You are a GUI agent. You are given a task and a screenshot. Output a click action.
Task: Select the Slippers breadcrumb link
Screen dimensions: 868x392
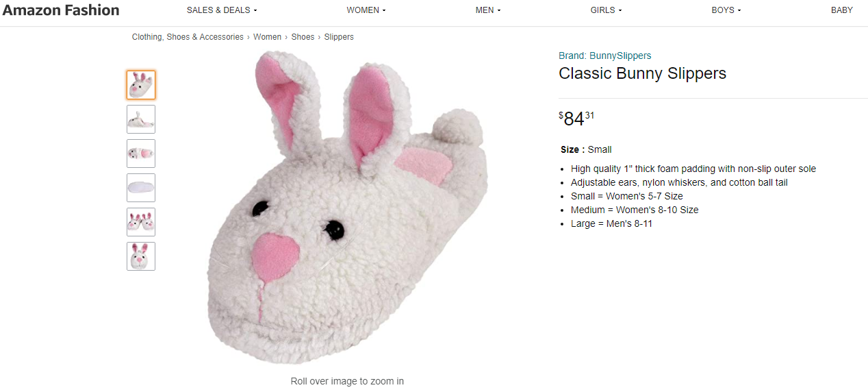339,37
